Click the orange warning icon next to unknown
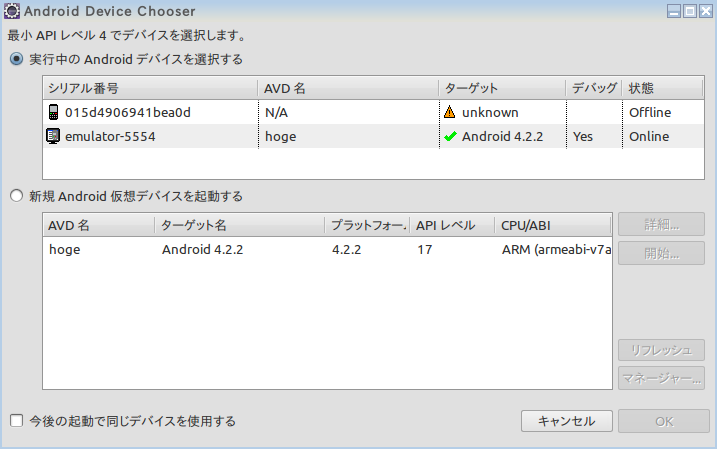This screenshot has height=449, width=717. click(449, 112)
